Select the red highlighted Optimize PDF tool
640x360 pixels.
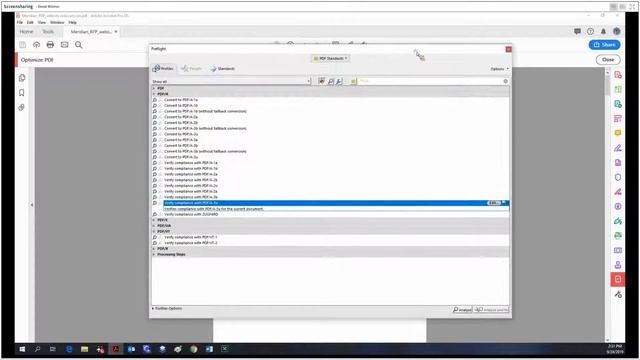618,279
